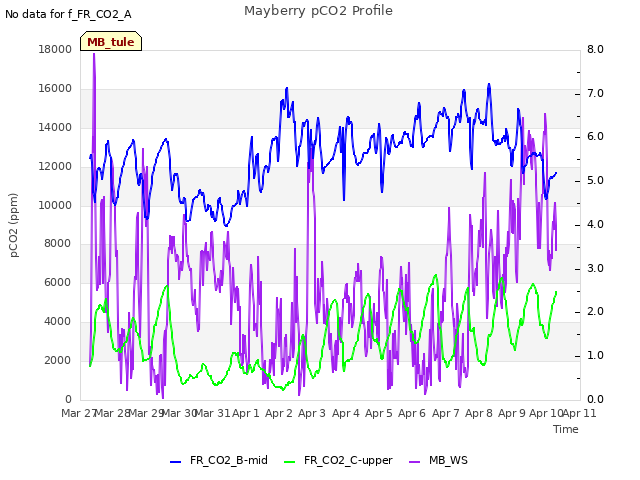Click the 4.0 right axis tick label
640x480 pixels.
pyautogui.click(x=595, y=224)
